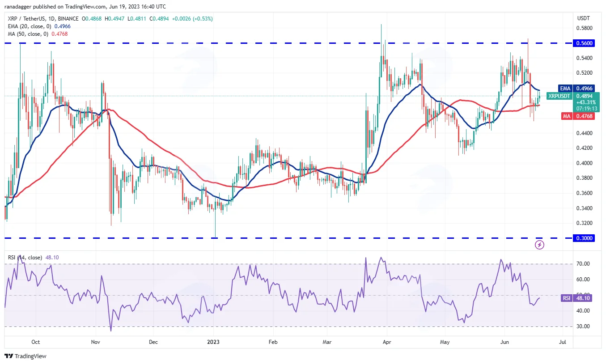Image resolution: width=606 pixels, height=364 pixels.
Task: Click the 2023 label on the time axis
Action: 213,342
